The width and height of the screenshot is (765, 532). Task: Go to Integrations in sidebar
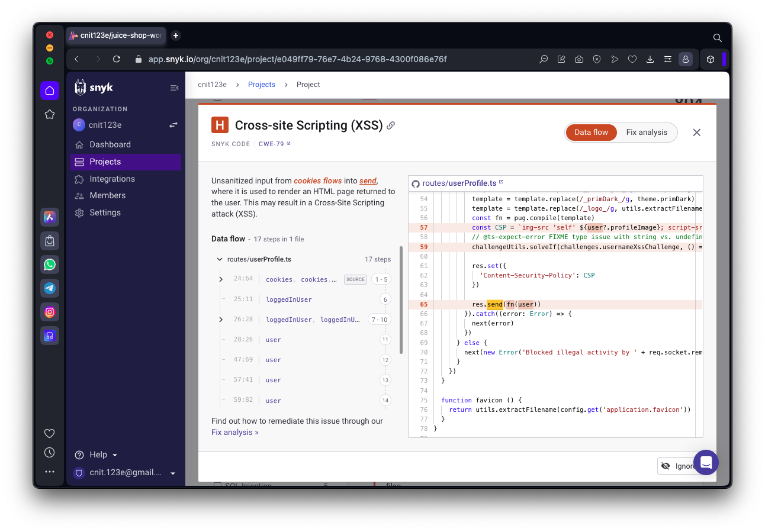tap(112, 179)
